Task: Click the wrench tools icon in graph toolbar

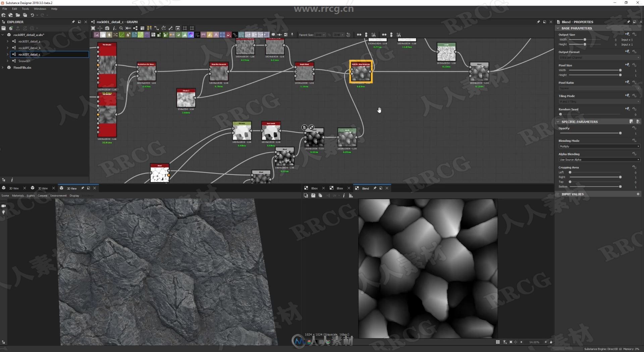Action: [x=171, y=28]
